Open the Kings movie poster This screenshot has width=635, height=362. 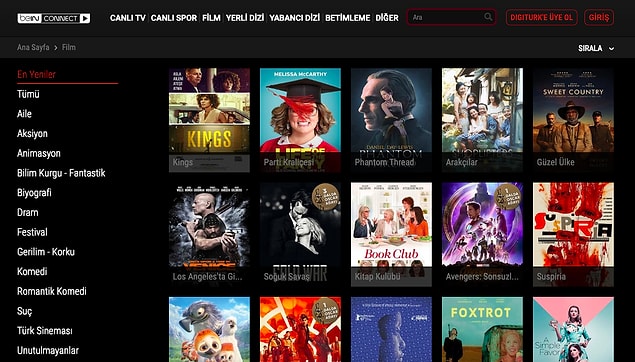[209, 120]
